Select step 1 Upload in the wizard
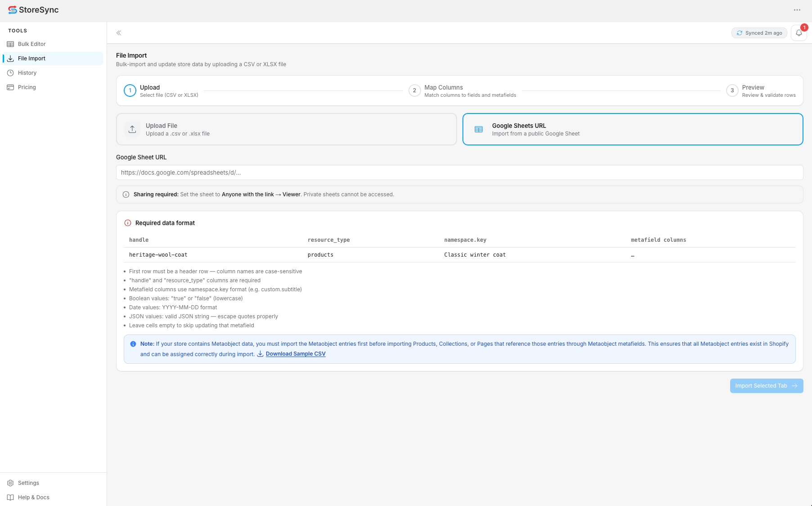The image size is (812, 506). 161,90
